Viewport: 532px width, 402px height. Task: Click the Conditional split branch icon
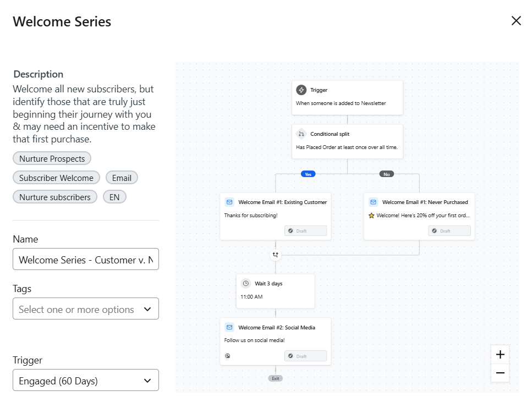click(x=300, y=134)
